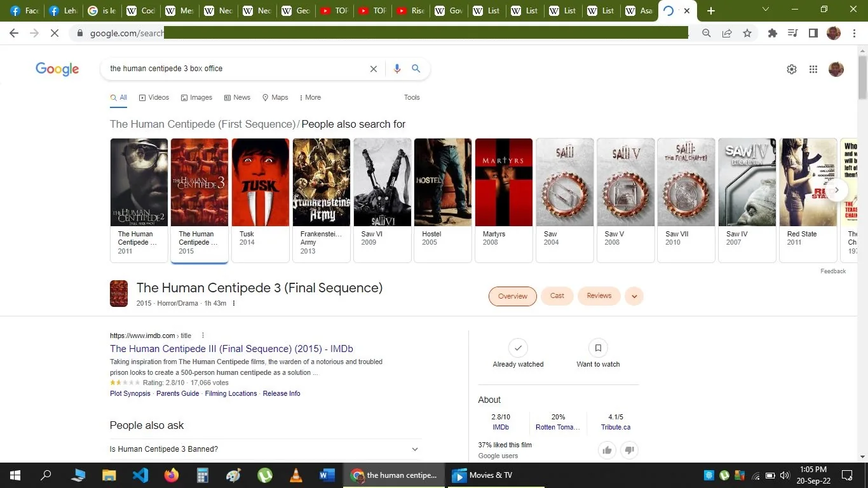Open Chrome tab search dropdown
This screenshot has height=488, width=868.
pos(766,10)
